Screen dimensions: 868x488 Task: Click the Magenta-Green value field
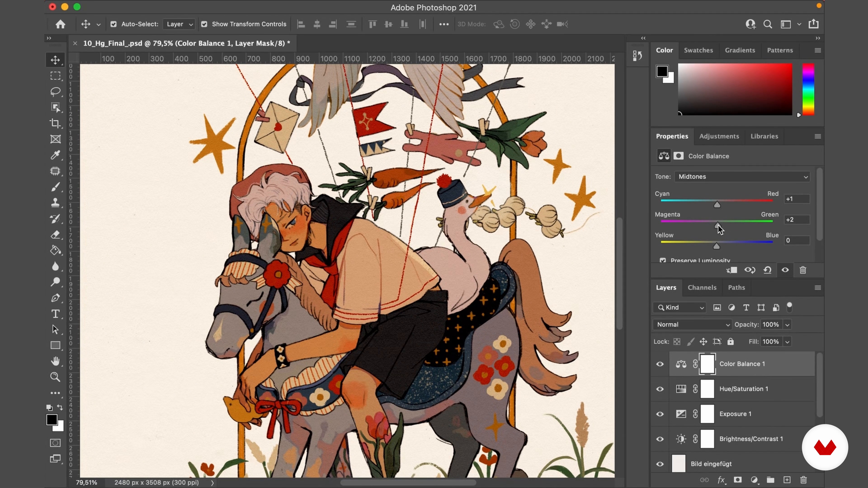[797, 220]
